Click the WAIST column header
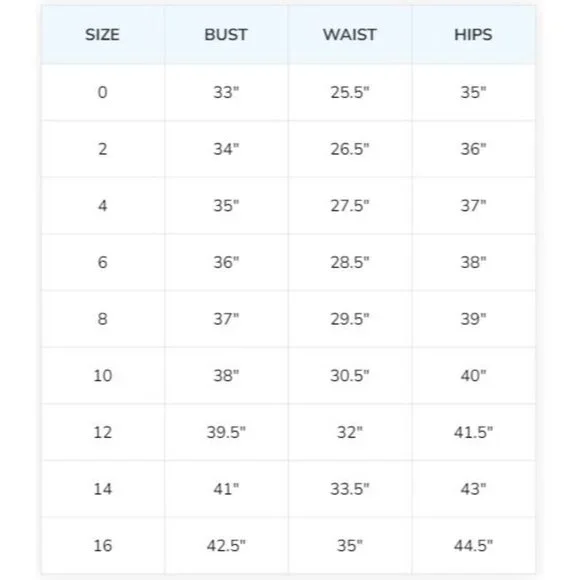 point(350,35)
